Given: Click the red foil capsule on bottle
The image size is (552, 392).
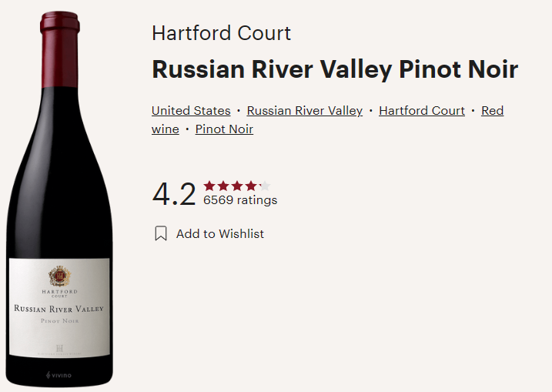Looking at the screenshot, I should coord(59,49).
